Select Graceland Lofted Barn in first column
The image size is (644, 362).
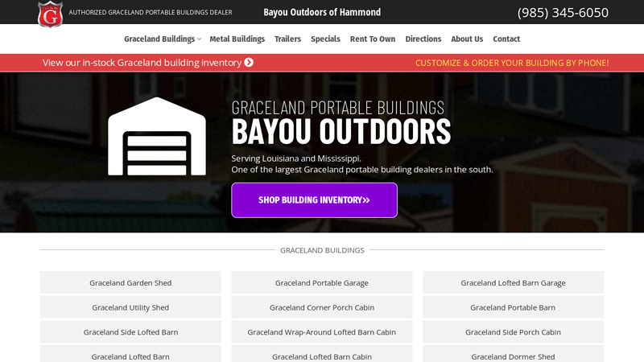click(130, 355)
